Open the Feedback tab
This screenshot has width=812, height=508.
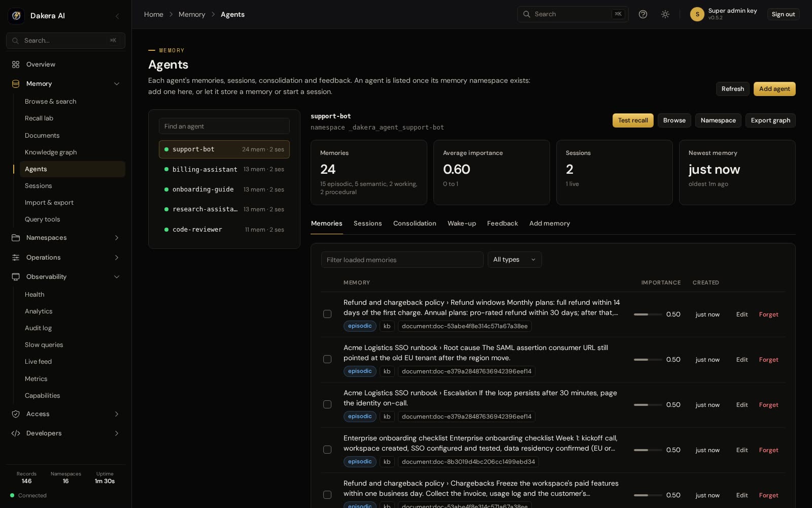click(x=502, y=224)
